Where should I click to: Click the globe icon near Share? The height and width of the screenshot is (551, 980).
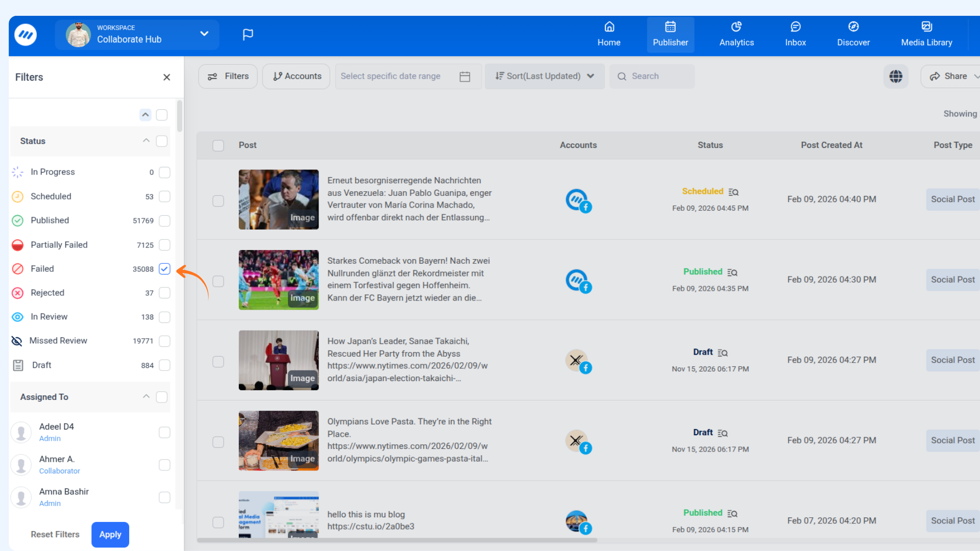[896, 77]
